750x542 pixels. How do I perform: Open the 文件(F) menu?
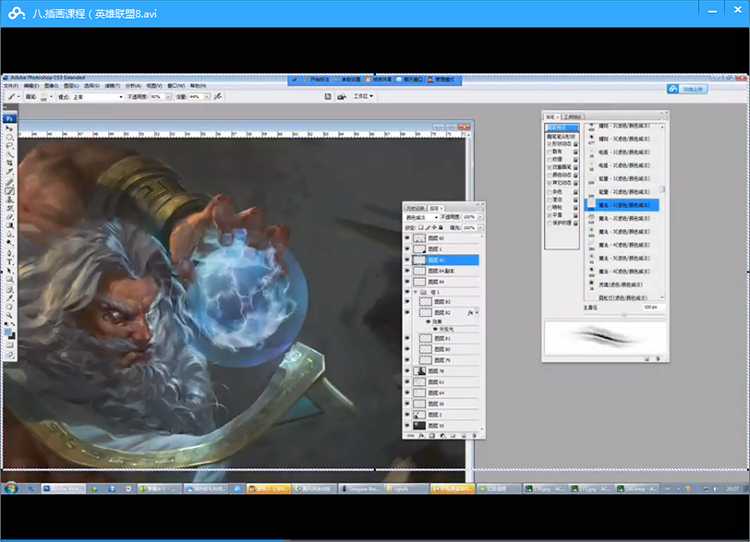point(11,86)
